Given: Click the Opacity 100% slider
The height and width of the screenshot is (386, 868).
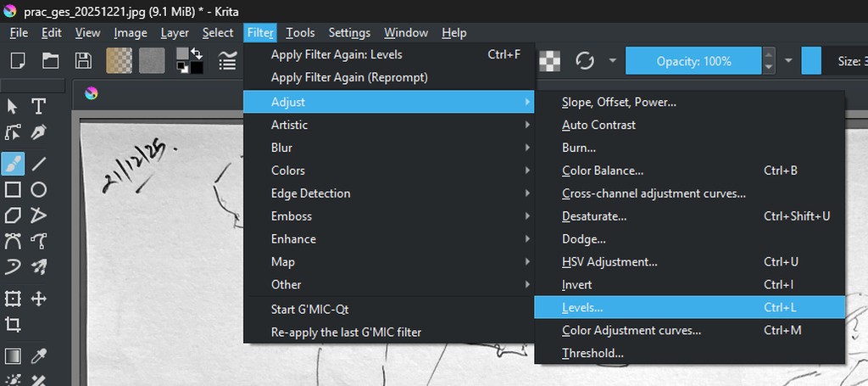Looking at the screenshot, I should click(x=693, y=61).
